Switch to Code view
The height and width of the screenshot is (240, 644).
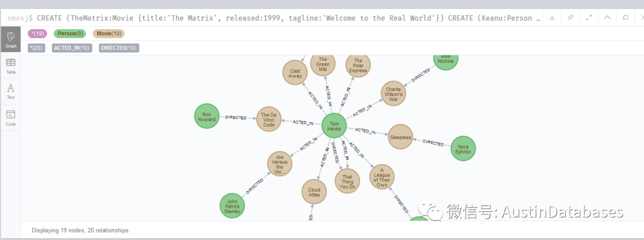(x=11, y=118)
